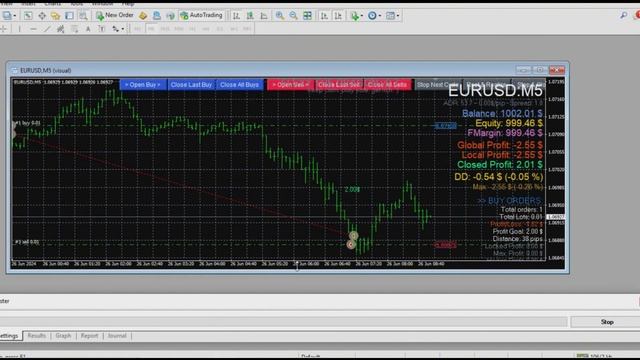Screen dimensions: 640x360
Task: Switch to candlestick chart view
Action: point(250,16)
